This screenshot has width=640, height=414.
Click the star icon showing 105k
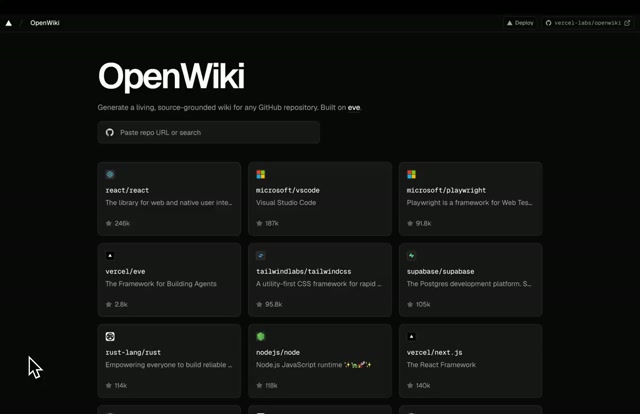click(x=410, y=304)
